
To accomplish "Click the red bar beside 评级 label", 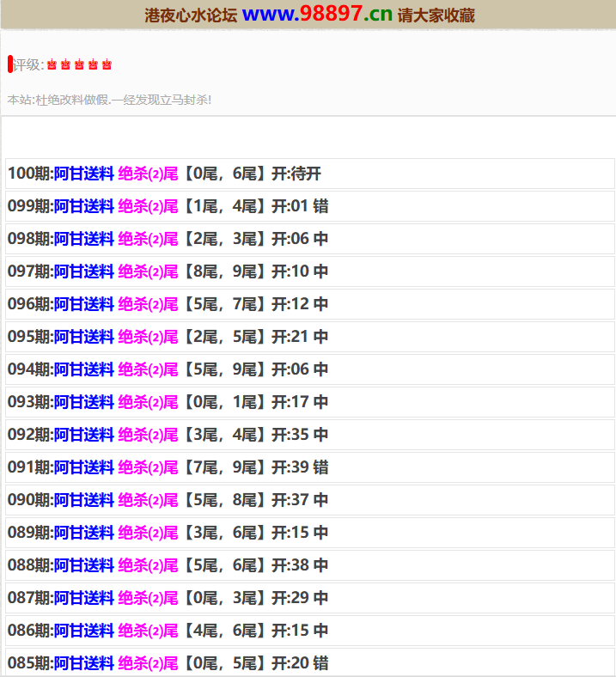I will pos(10,64).
